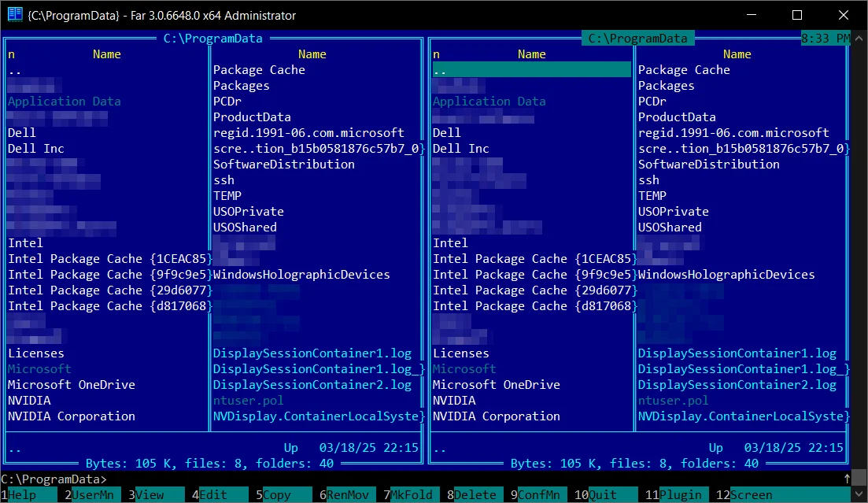Click the C:\ProgramData title of left panel
The image size is (868, 503).
tap(213, 38)
